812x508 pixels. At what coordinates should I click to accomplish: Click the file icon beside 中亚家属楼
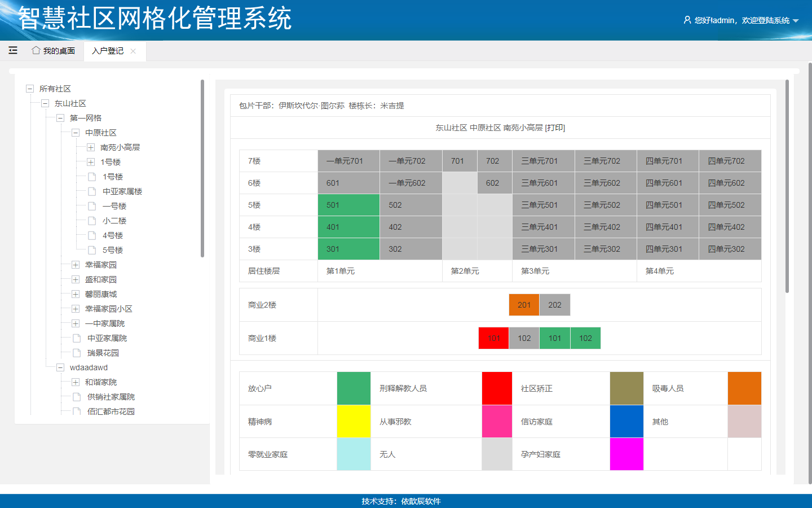92,191
